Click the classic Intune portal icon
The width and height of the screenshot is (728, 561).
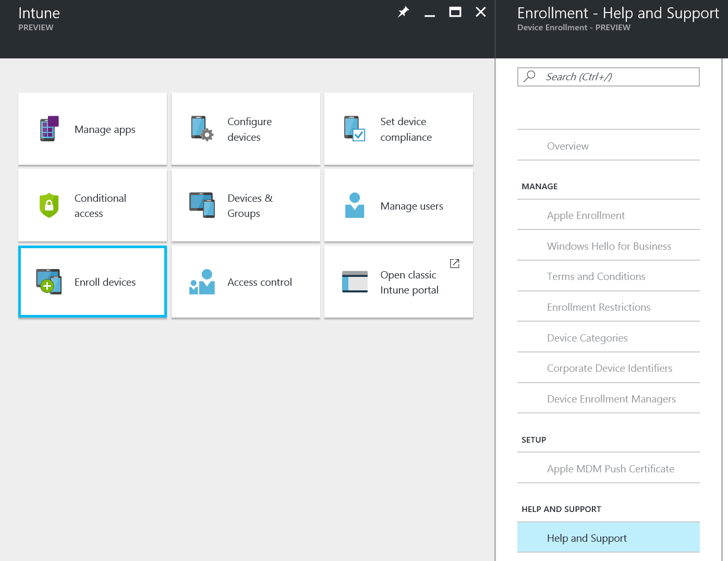point(355,282)
